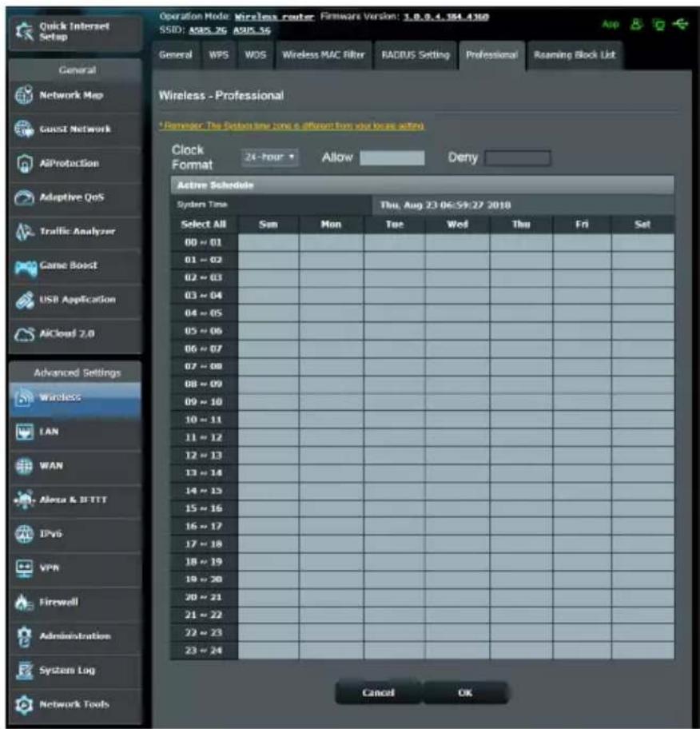Click the VPN monitor icon

point(24,568)
